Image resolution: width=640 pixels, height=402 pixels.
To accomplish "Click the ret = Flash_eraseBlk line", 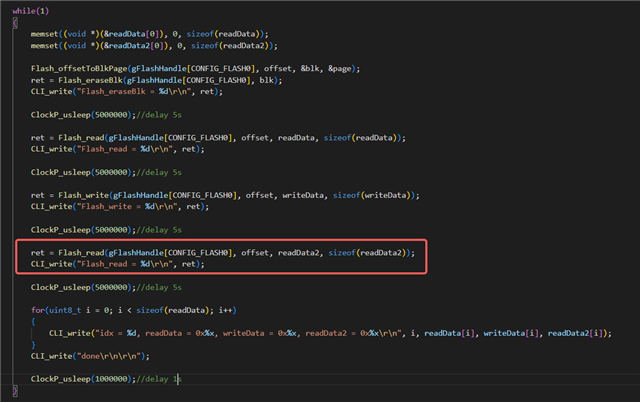I will [x=156, y=80].
